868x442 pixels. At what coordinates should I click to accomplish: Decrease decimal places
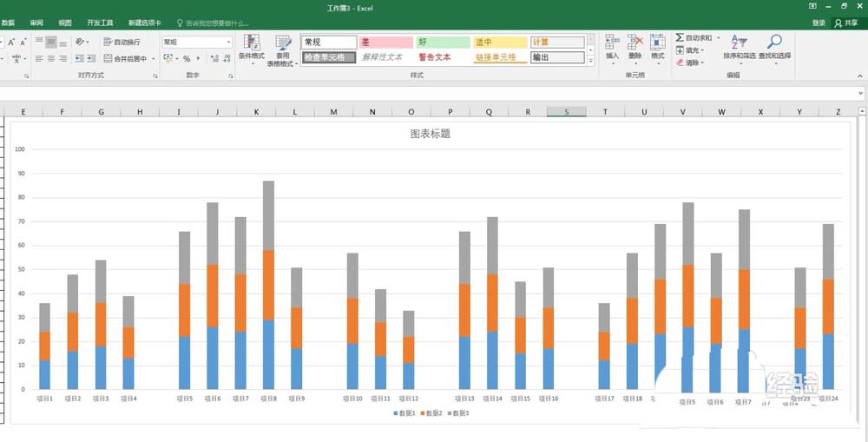227,59
